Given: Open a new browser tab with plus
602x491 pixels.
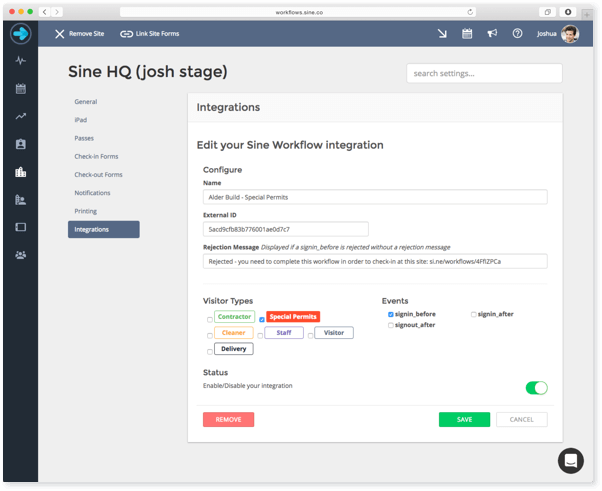Looking at the screenshot, I should (587, 15).
